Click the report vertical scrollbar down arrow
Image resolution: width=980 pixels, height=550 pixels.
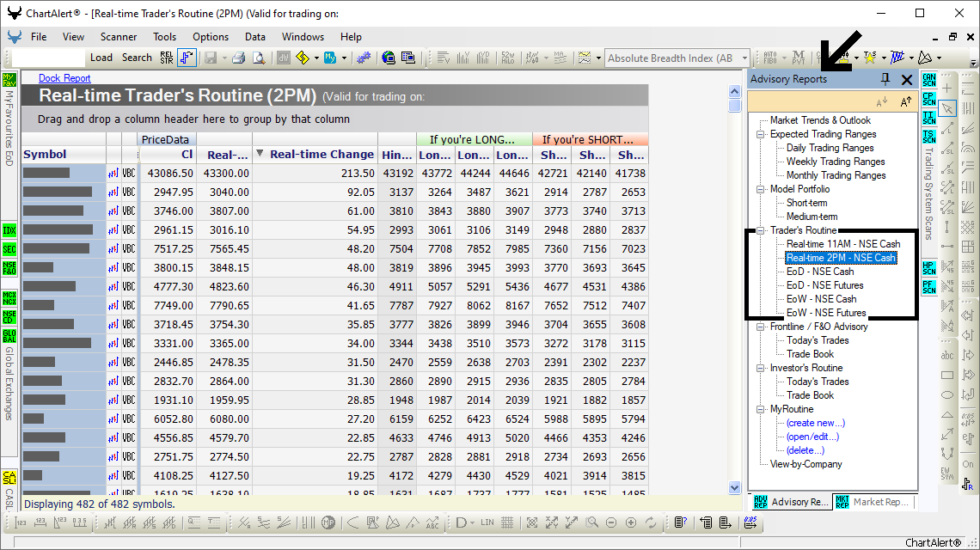coord(735,487)
